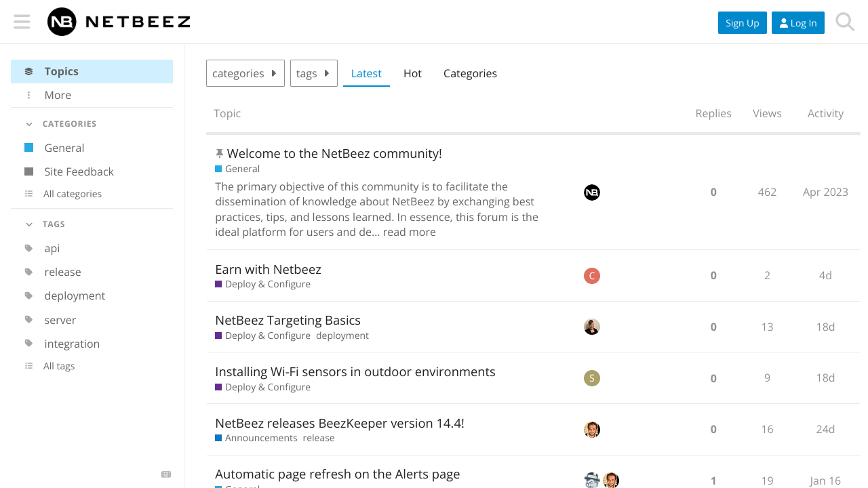Image resolution: width=868 pixels, height=488 pixels.
Task: Click the api tag icon
Action: click(x=28, y=248)
